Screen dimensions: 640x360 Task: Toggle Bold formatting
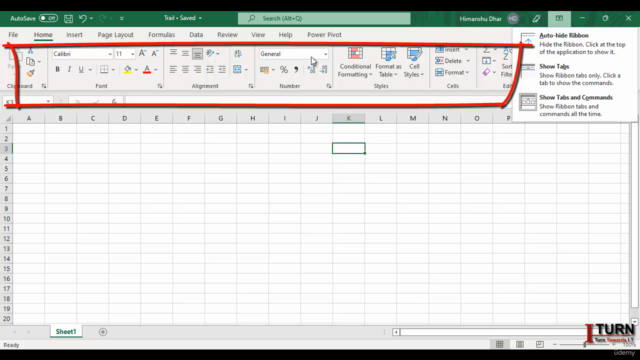click(58, 69)
